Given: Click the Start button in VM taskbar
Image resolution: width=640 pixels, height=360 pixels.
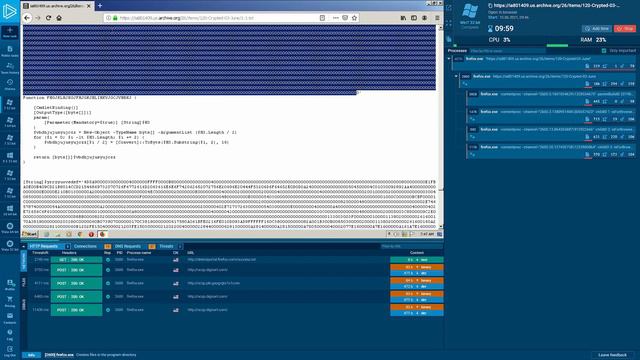Looking at the screenshot, I should (x=30, y=234).
